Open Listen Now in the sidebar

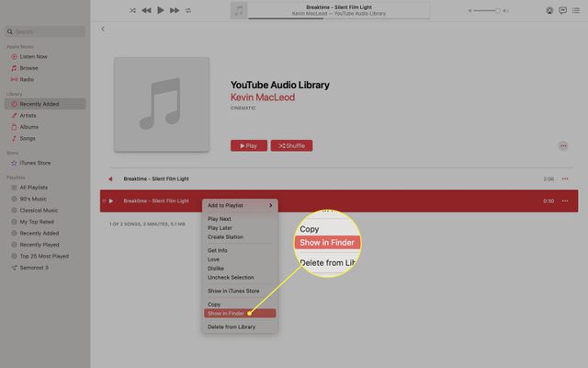tap(33, 57)
